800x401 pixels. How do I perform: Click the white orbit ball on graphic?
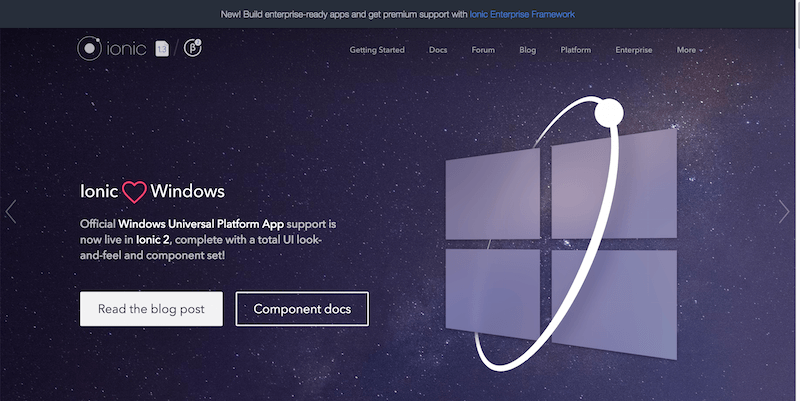click(608, 115)
